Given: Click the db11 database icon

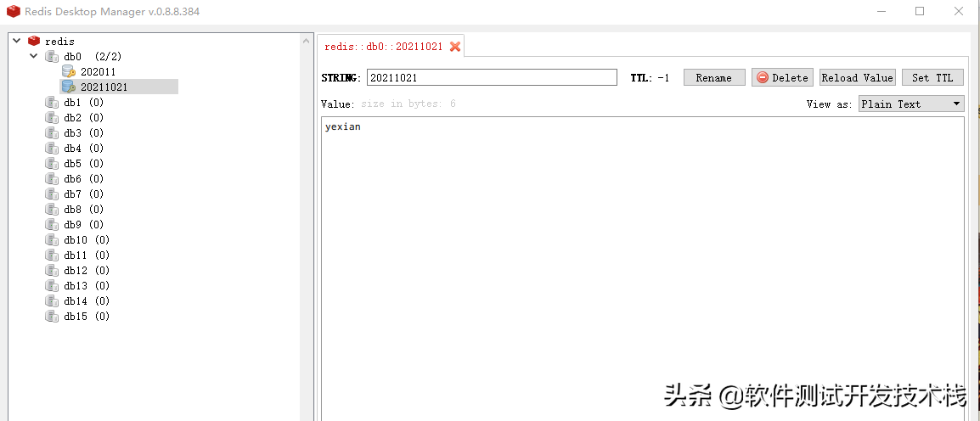Looking at the screenshot, I should pyautogui.click(x=52, y=255).
